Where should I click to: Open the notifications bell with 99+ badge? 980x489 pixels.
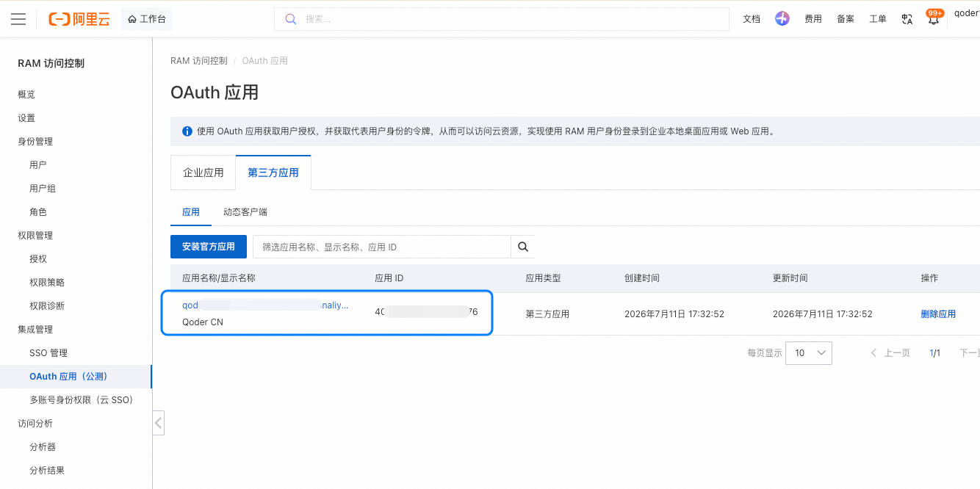(933, 18)
